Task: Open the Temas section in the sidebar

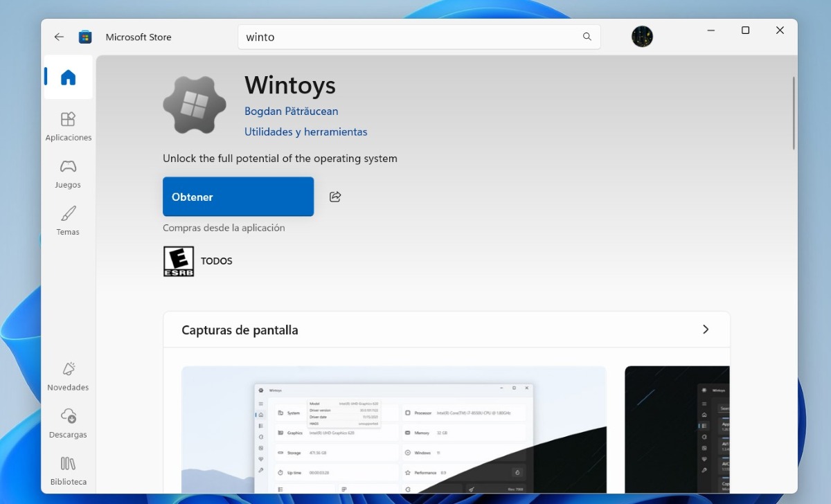Action: point(68,220)
